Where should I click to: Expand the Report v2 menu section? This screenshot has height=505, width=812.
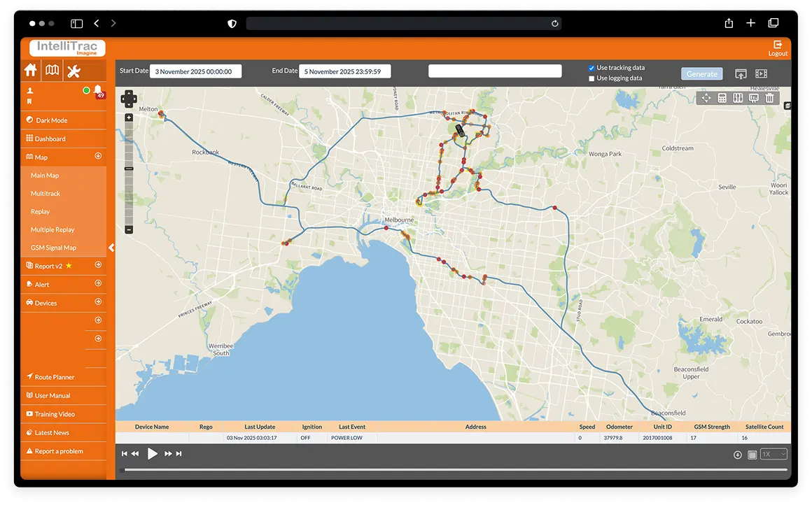click(98, 265)
